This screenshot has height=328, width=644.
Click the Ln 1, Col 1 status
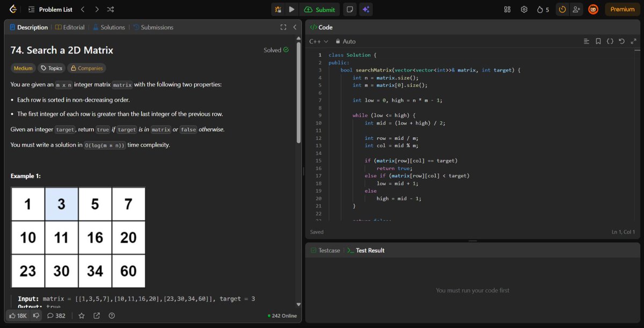coord(623,232)
